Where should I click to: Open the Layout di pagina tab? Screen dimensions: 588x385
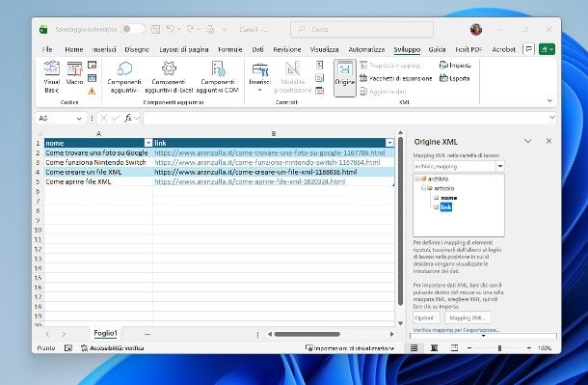(x=184, y=49)
